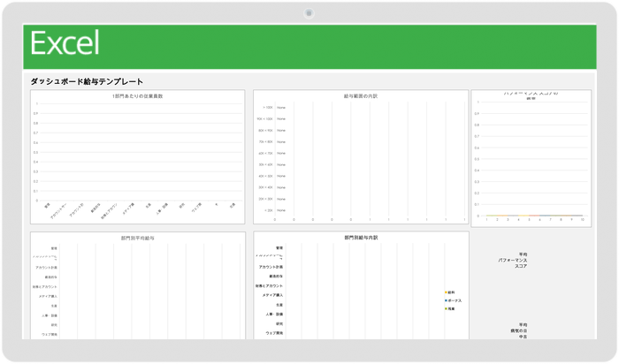This screenshot has width=619, height=364.
Task: Click None value beside the < 20K row
Action: click(x=281, y=210)
